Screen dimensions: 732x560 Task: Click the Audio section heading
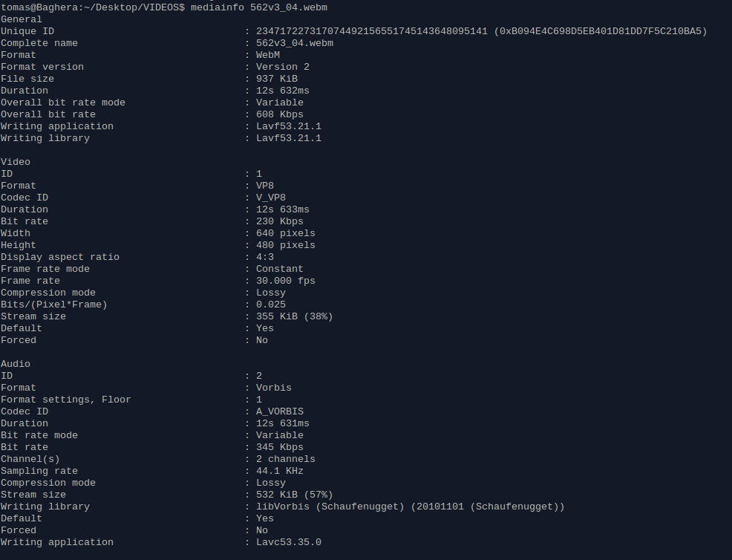click(16, 364)
